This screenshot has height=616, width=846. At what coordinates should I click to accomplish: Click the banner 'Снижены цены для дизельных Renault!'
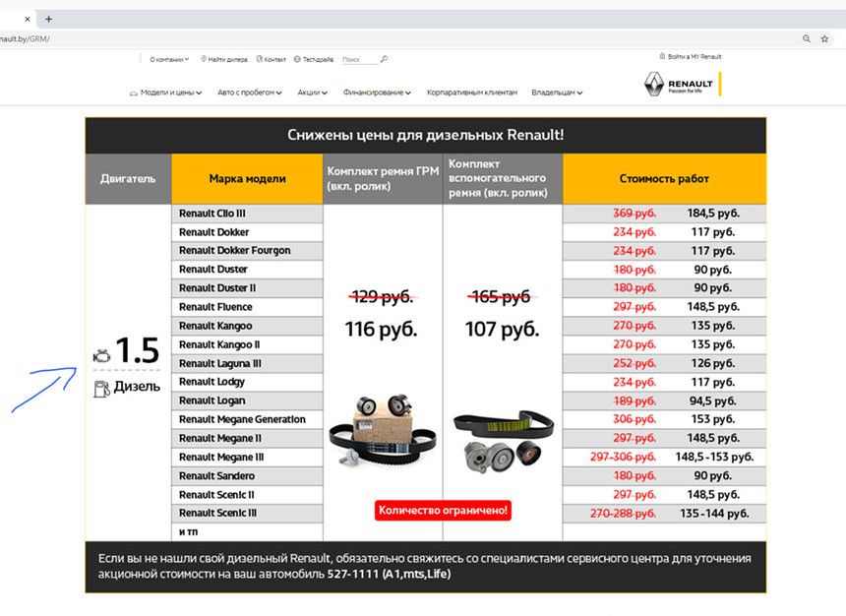tap(426, 135)
